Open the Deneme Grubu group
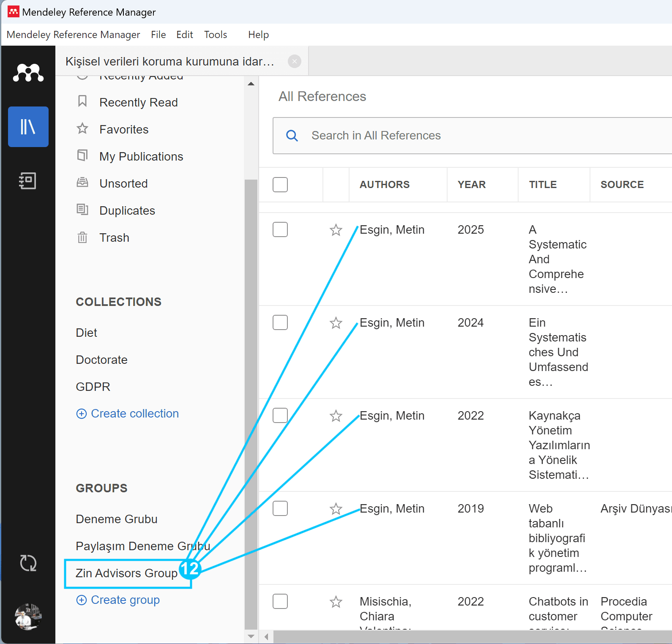 (117, 519)
